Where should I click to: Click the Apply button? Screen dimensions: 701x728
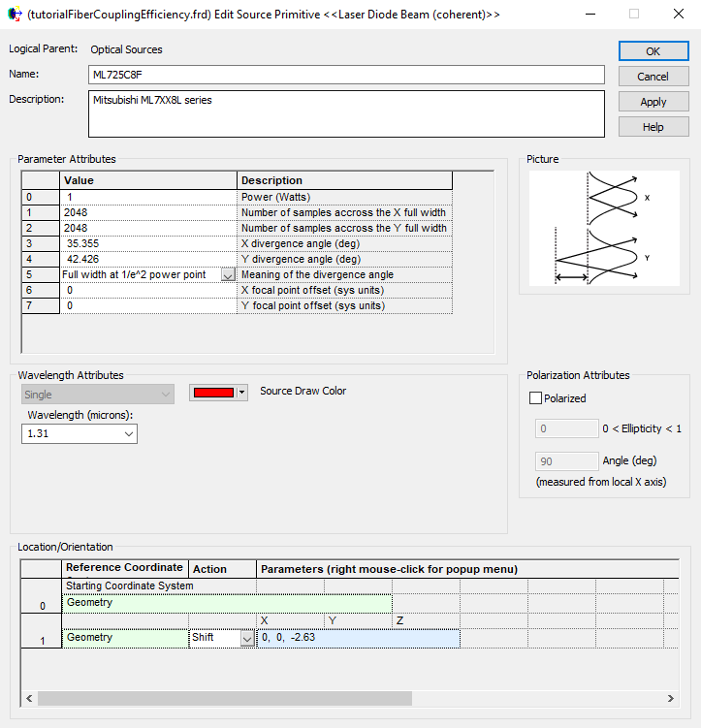click(x=653, y=102)
